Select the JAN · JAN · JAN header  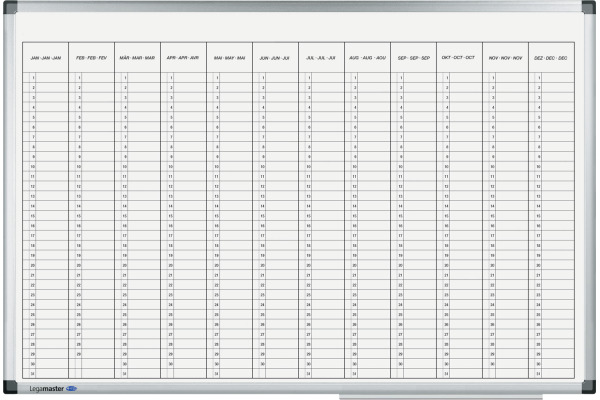tap(46, 58)
